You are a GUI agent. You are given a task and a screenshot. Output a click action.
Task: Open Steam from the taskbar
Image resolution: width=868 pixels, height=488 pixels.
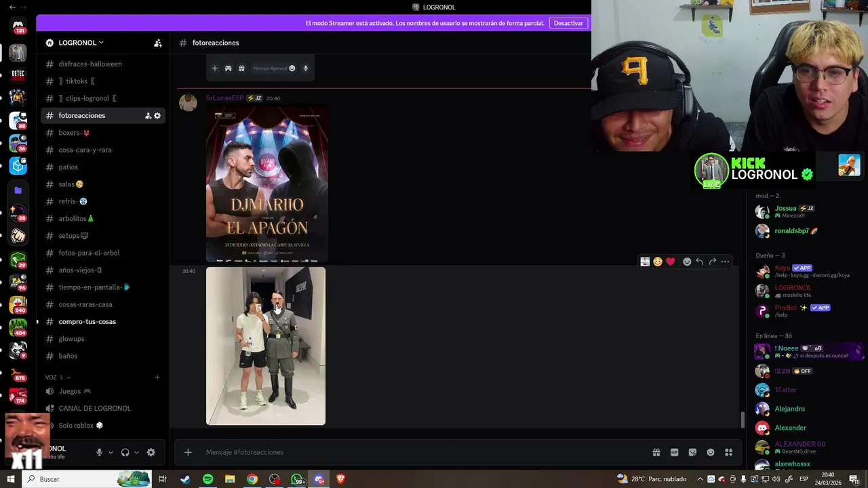click(185, 479)
